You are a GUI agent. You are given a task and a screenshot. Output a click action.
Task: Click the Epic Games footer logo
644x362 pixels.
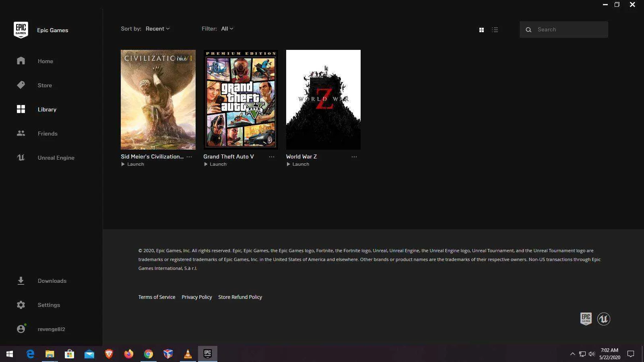586,319
